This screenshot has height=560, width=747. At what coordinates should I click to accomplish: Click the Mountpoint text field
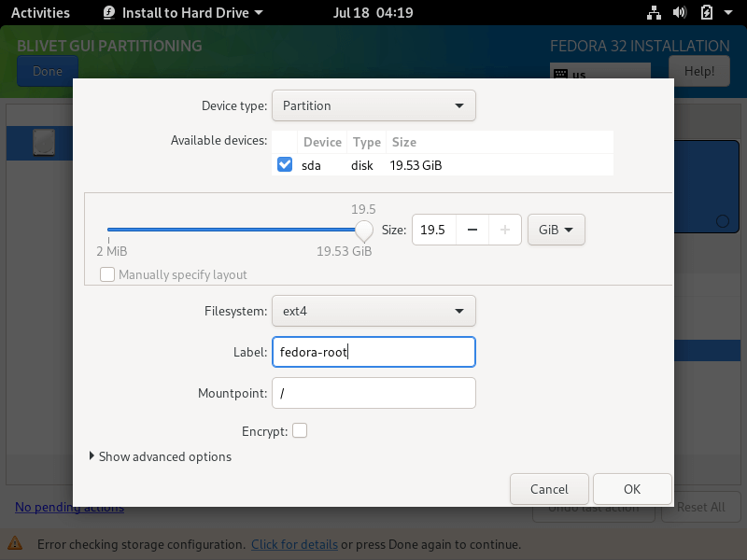(373, 393)
